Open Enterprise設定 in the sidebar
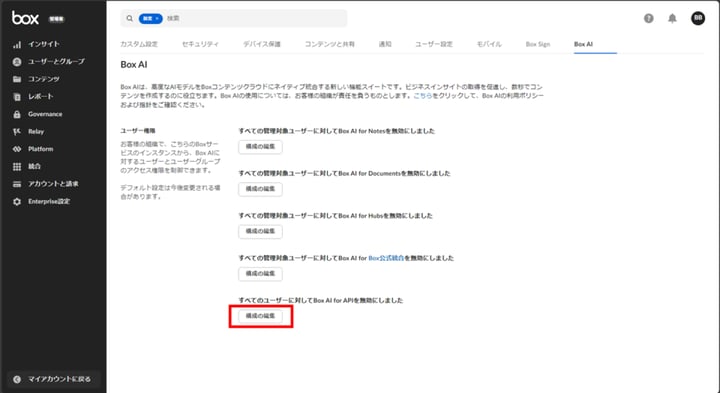This screenshot has height=393, width=720. click(49, 201)
